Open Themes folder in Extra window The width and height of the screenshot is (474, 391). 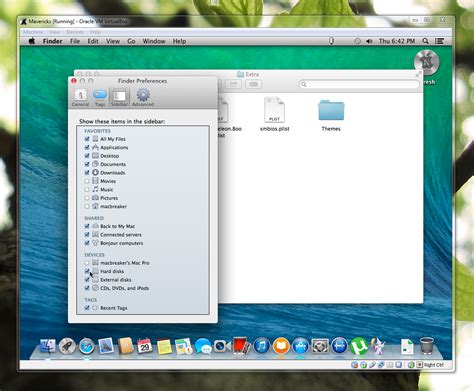coord(331,110)
